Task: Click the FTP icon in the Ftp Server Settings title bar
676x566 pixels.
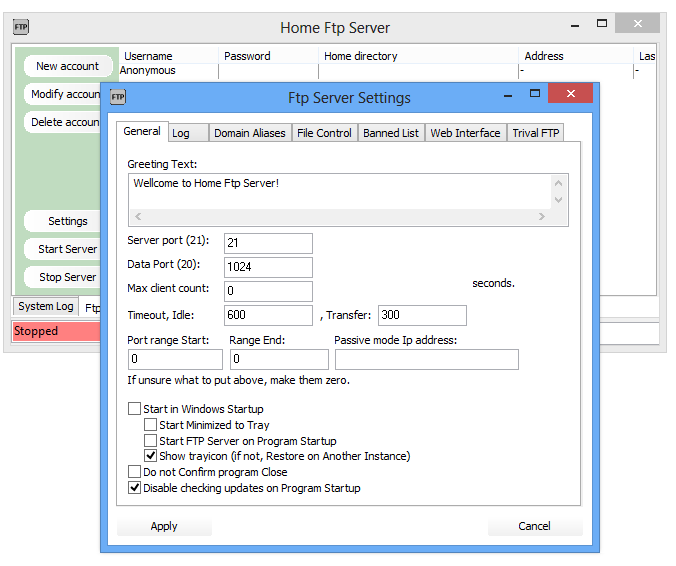Action: coord(118,97)
